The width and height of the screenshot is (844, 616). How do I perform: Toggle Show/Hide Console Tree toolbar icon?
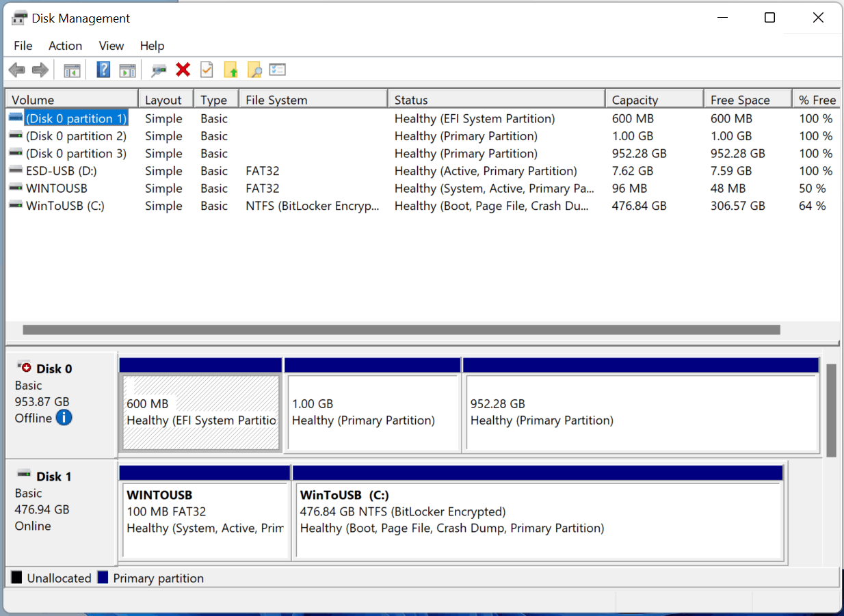tap(72, 70)
